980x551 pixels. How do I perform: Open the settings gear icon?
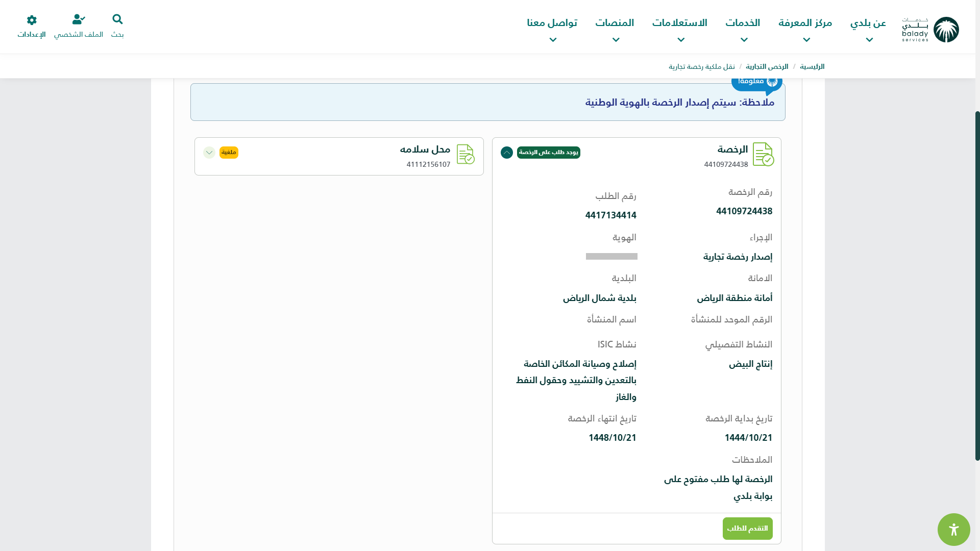pos(32,20)
